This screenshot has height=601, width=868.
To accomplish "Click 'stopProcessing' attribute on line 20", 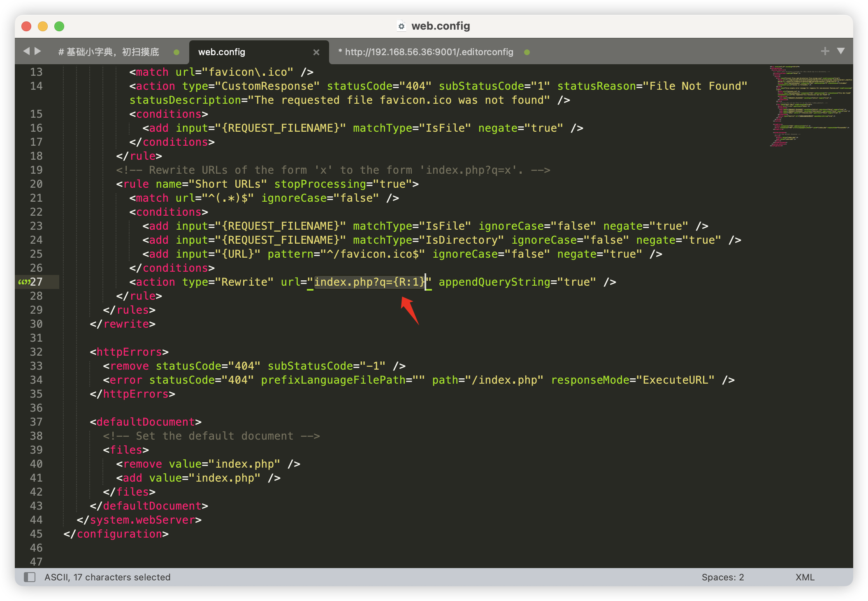I will pyautogui.click(x=320, y=184).
